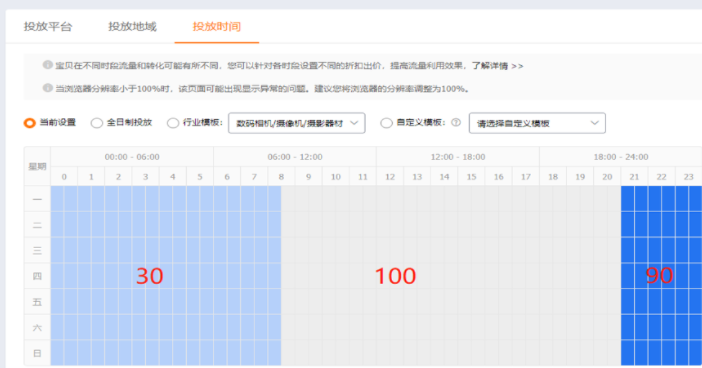Select the hour 21 column header
The width and height of the screenshot is (702, 368).
(634, 177)
